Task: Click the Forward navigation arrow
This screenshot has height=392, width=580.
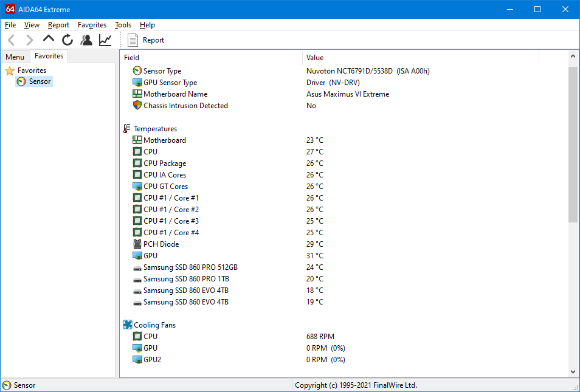Action: [x=29, y=40]
